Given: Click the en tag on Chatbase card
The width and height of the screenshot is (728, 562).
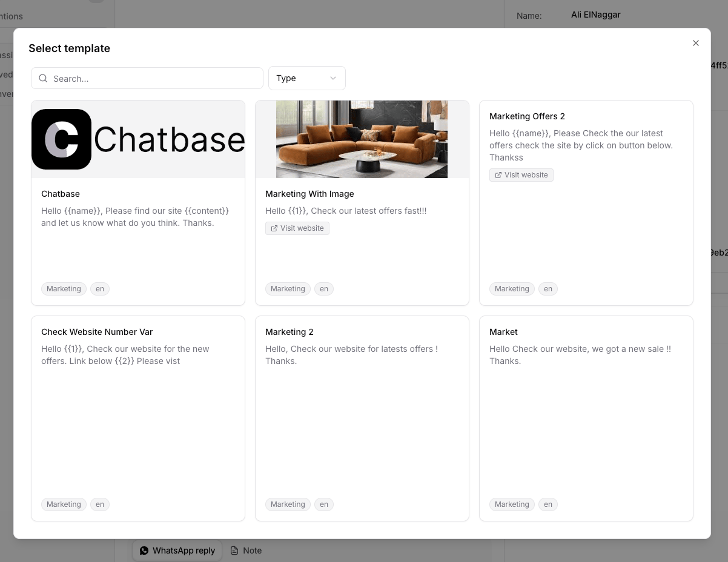Looking at the screenshot, I should coord(100,289).
